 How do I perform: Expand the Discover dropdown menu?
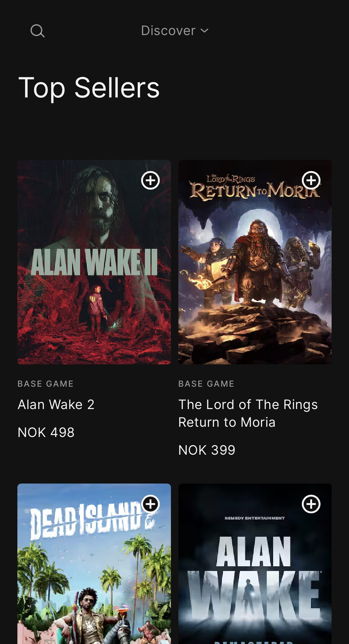click(x=175, y=31)
